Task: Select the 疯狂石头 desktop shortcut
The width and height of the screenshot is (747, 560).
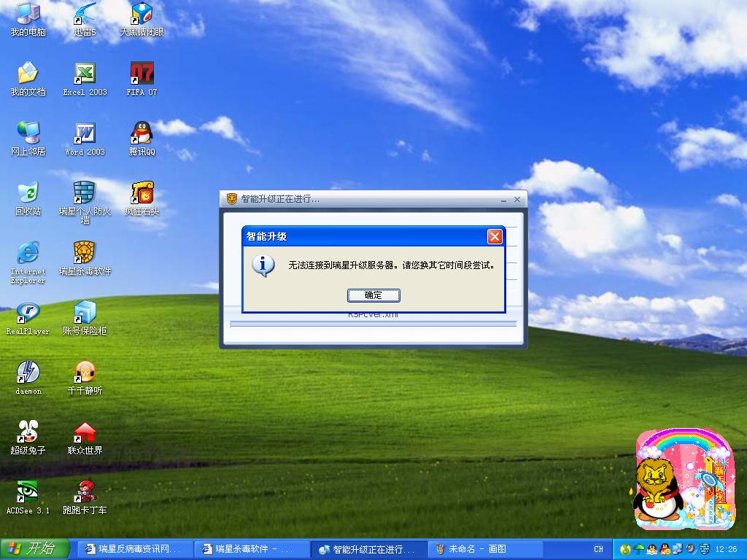Action: [142, 199]
